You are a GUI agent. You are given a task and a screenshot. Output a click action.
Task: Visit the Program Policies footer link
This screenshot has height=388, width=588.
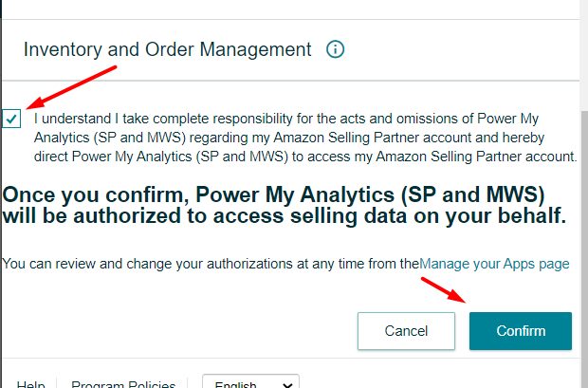coord(123,384)
